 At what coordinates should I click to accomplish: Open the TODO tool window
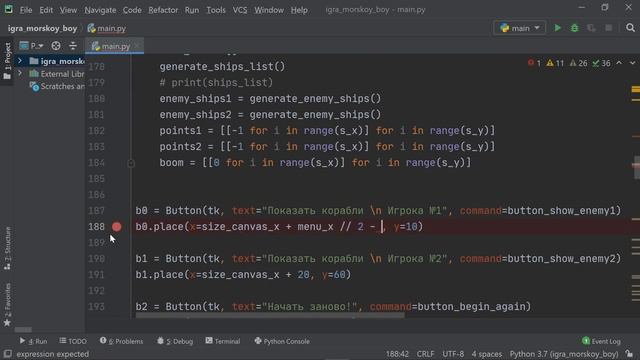click(73, 341)
